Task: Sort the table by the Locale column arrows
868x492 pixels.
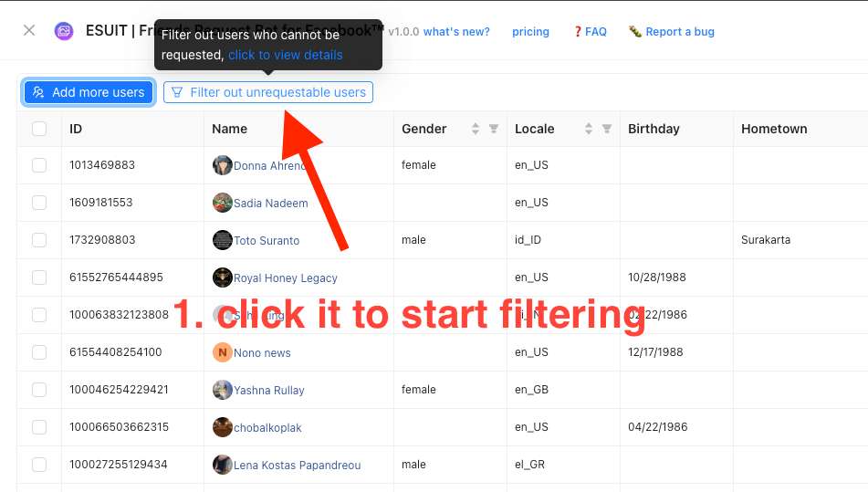Action: (x=589, y=129)
